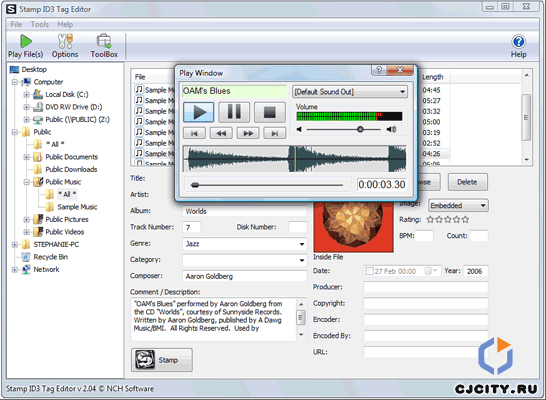This screenshot has width=546, height=400.
Task: Expand the Public Pictures node
Action: coord(26,220)
